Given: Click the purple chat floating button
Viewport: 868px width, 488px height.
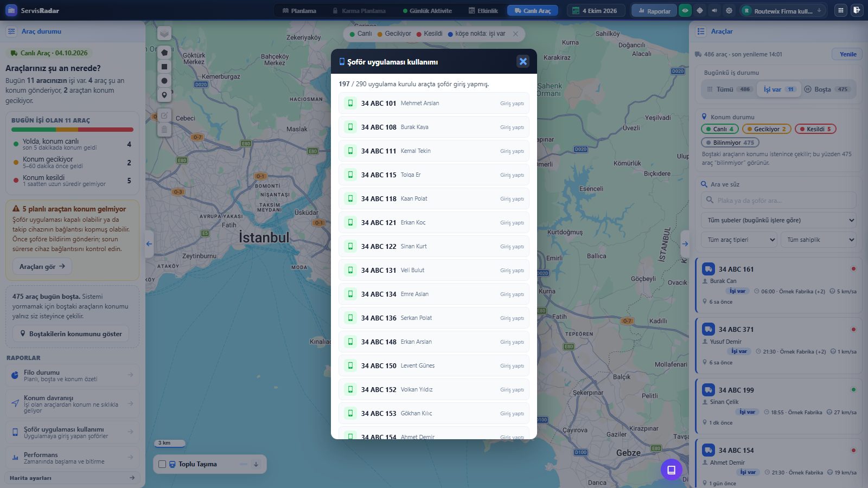Looking at the screenshot, I should [x=671, y=470].
